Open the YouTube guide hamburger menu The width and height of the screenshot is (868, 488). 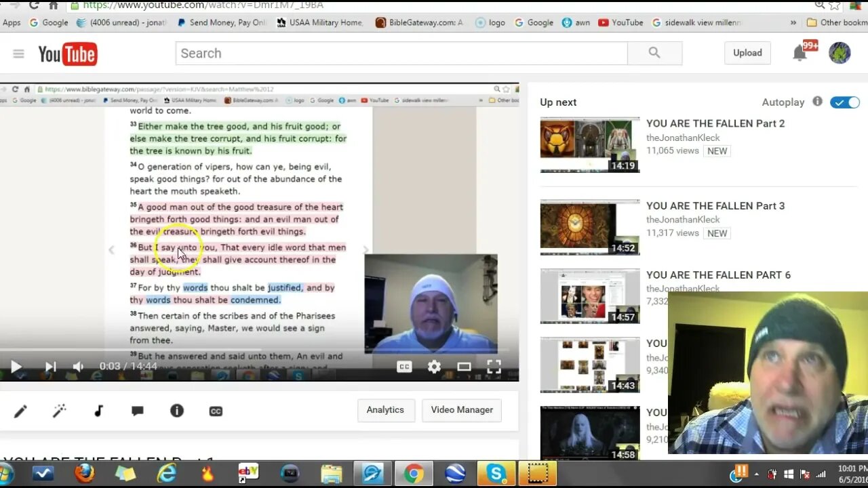pos(18,54)
